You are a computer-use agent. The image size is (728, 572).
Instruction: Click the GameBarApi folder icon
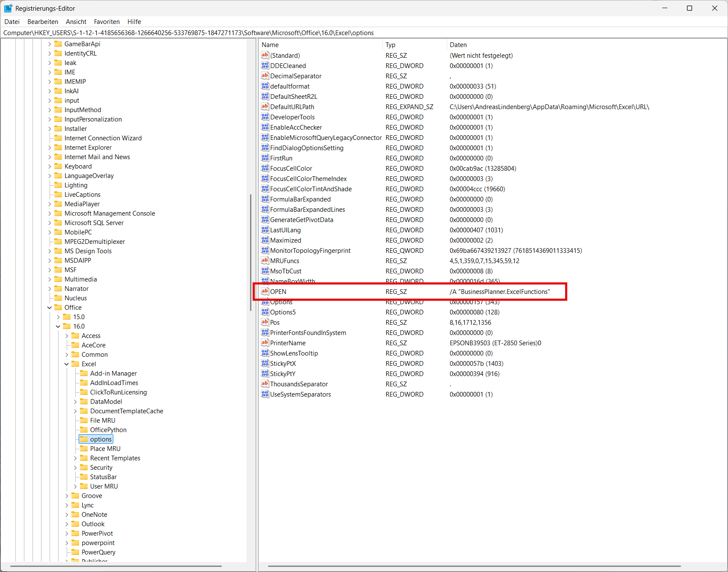coord(58,44)
